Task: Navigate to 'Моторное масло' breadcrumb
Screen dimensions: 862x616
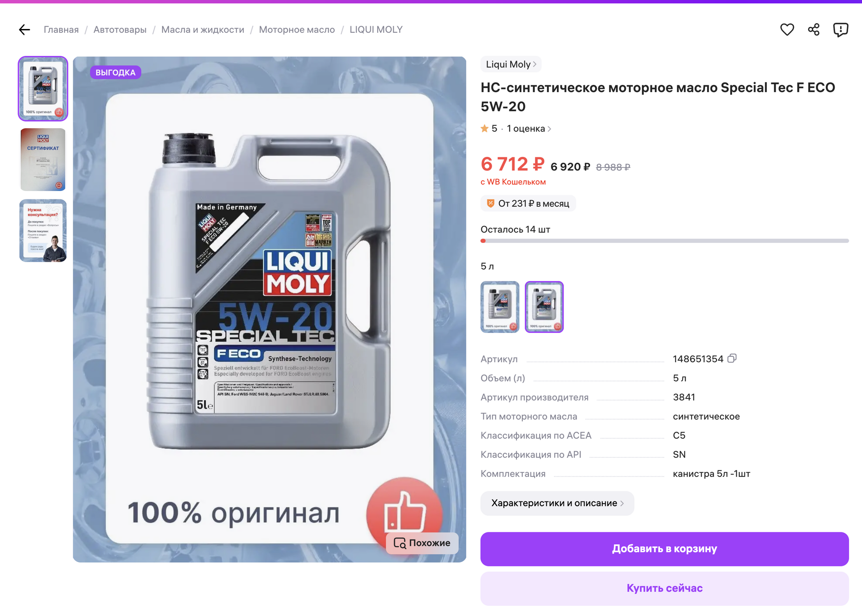Action: [297, 29]
